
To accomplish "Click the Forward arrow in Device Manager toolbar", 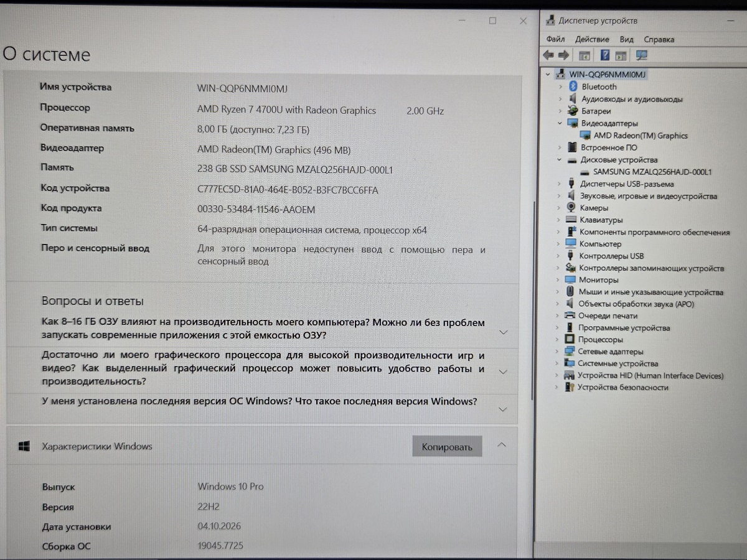I will 563,55.
